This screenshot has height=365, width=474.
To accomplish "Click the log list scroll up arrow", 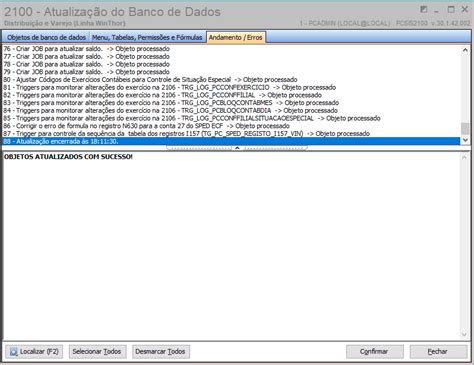I will 465,50.
